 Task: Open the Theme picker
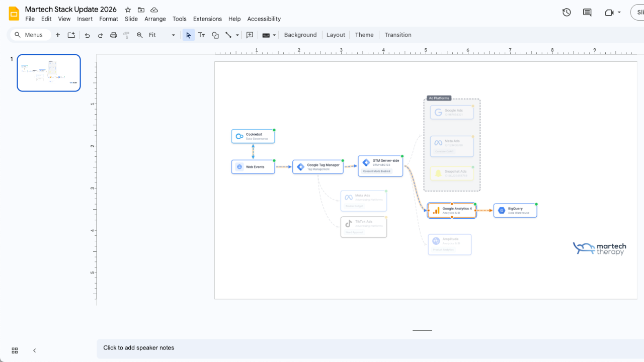pos(364,35)
